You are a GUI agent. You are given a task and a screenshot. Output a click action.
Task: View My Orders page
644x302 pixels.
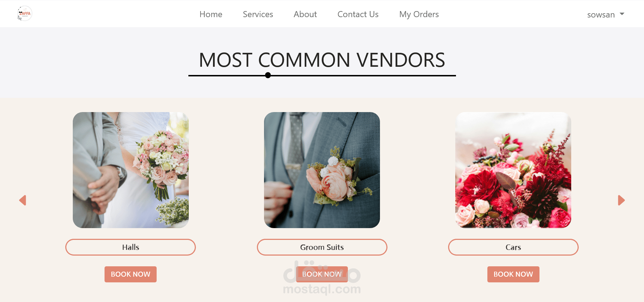pyautogui.click(x=419, y=14)
